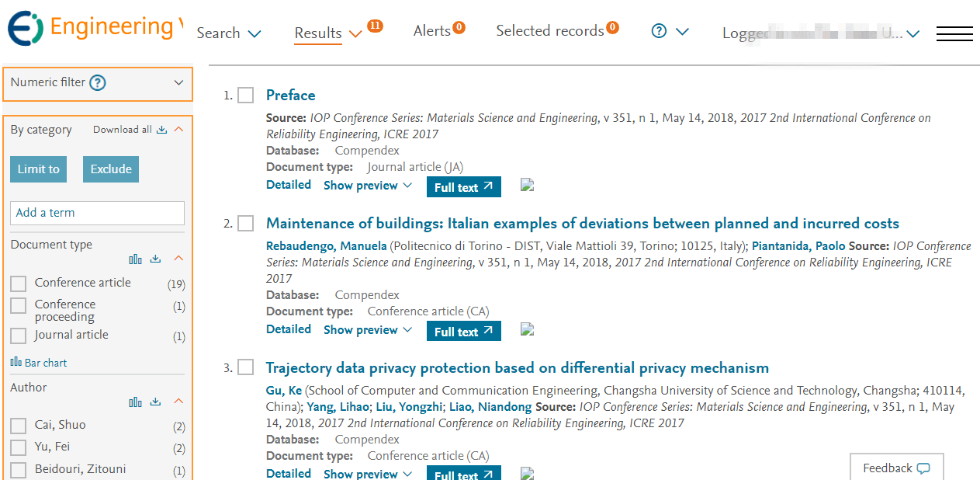This screenshot has width=980, height=480.
Task: Click the help question mark in header
Action: [659, 31]
